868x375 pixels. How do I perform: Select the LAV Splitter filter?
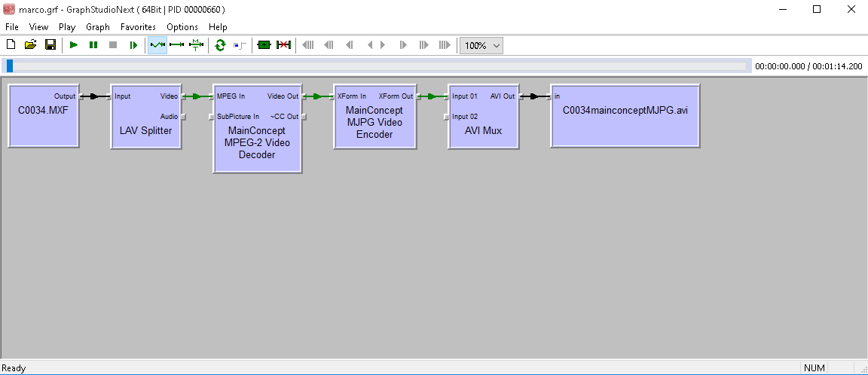pyautogui.click(x=146, y=117)
